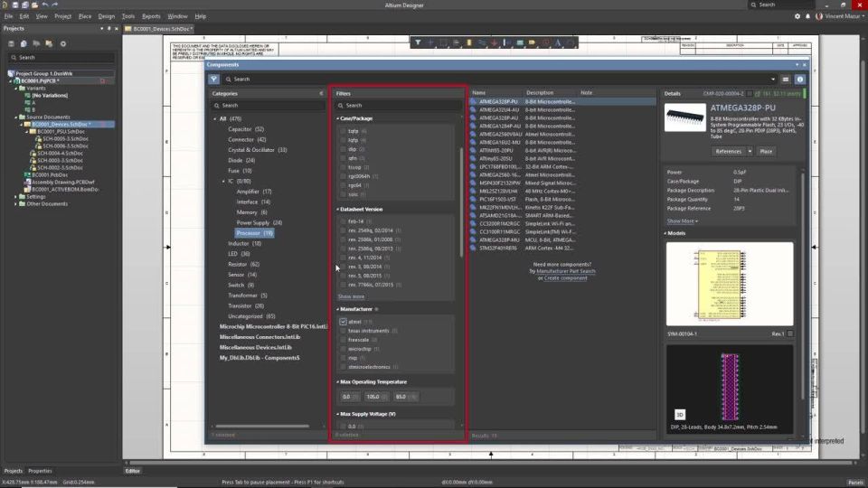Click Projects panel settings gear icon
The width and height of the screenshot is (868, 488).
pos(63,43)
